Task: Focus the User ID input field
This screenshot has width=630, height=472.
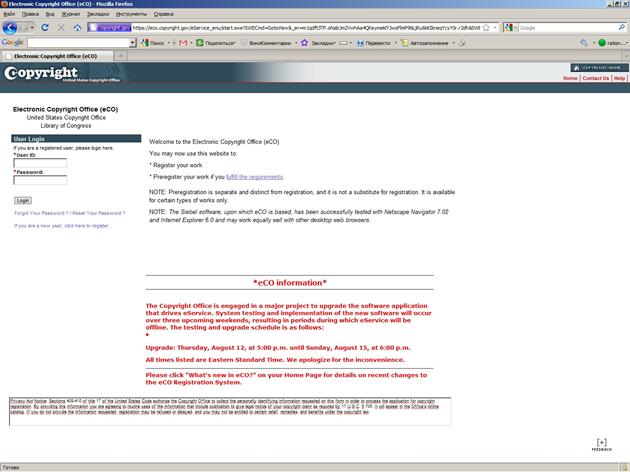Action: pos(40,163)
